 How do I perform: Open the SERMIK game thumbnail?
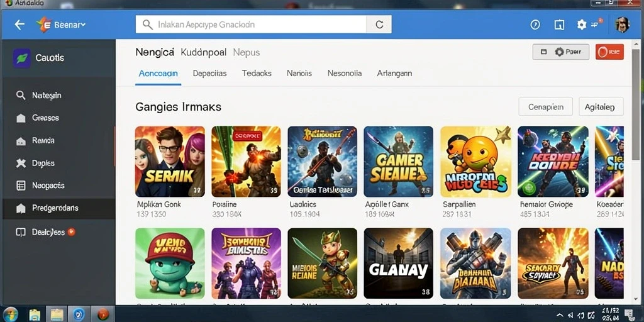point(170,162)
